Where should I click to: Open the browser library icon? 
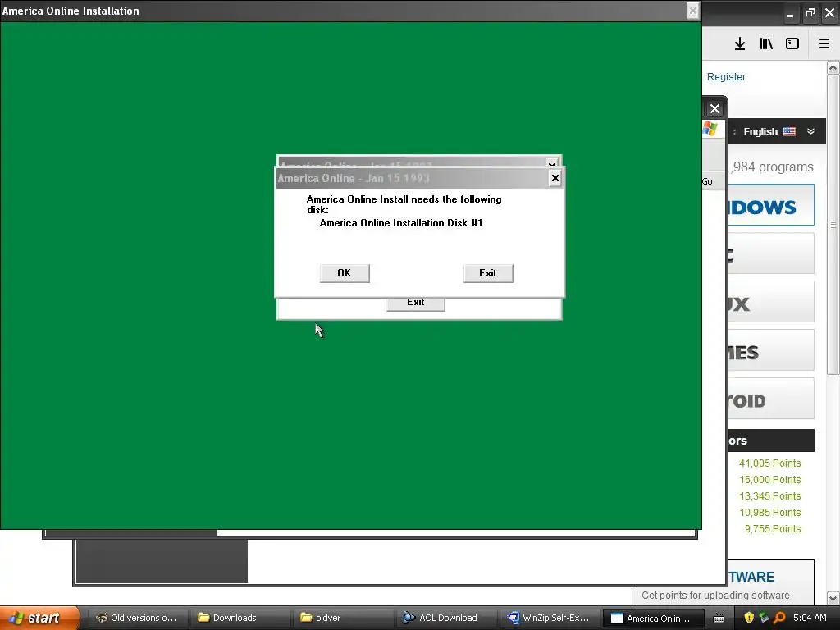(766, 43)
